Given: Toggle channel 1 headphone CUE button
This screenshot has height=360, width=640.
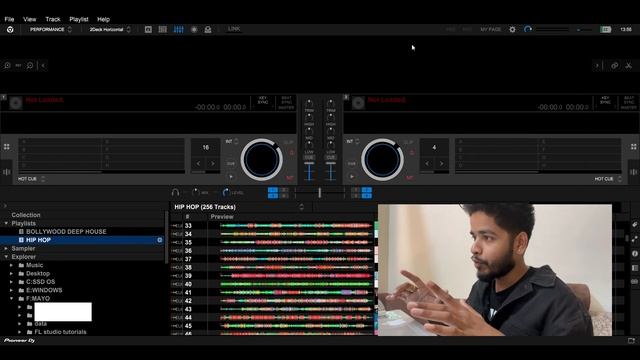Looking at the screenshot, I should coord(309,158).
